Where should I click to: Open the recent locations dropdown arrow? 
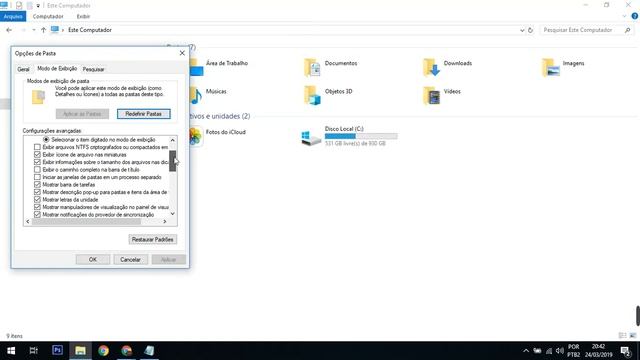33,30
